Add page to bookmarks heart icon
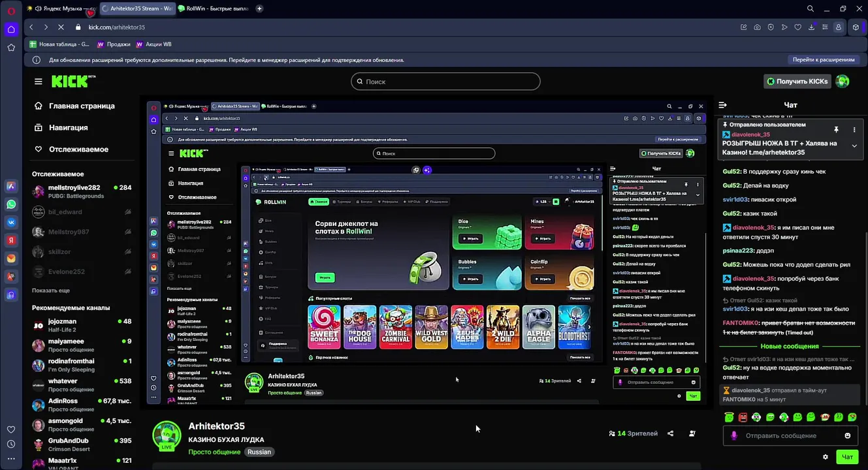 coord(797,27)
